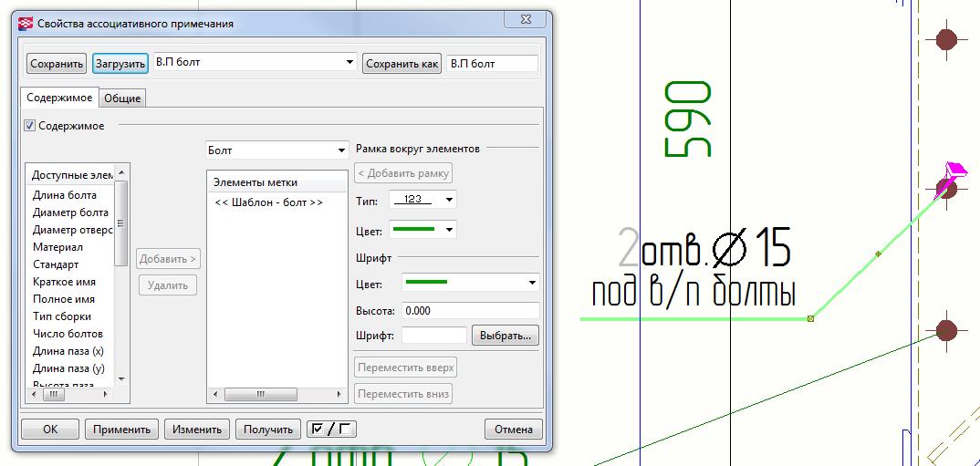
Task: Click the 590 dimension text in drawing
Action: tap(687, 119)
